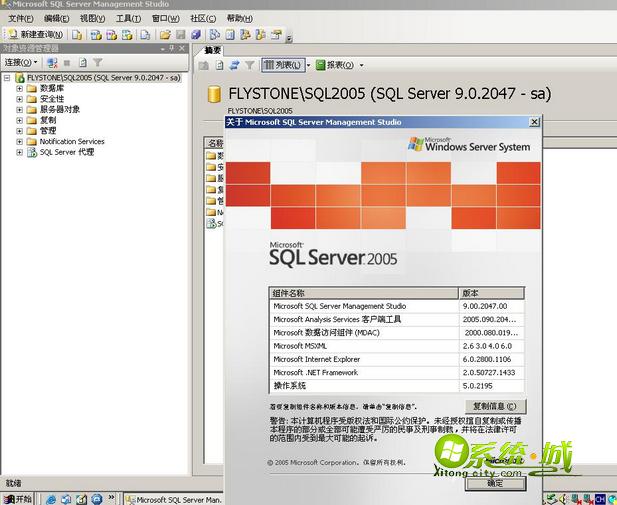Click the Analysis Services DMX Query icon
The width and height of the screenshot is (617, 505).
coord(111,35)
